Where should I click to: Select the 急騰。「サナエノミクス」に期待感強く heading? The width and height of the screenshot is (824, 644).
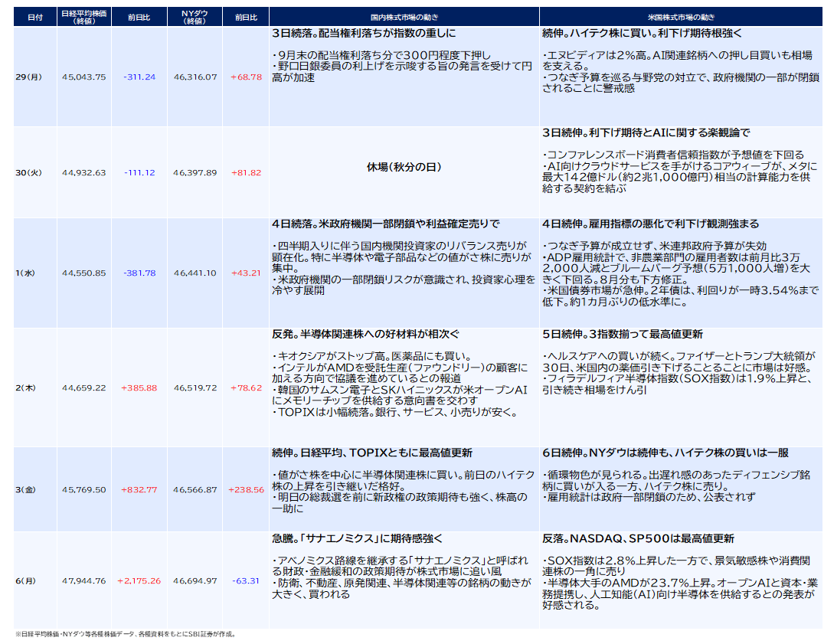coord(357,538)
